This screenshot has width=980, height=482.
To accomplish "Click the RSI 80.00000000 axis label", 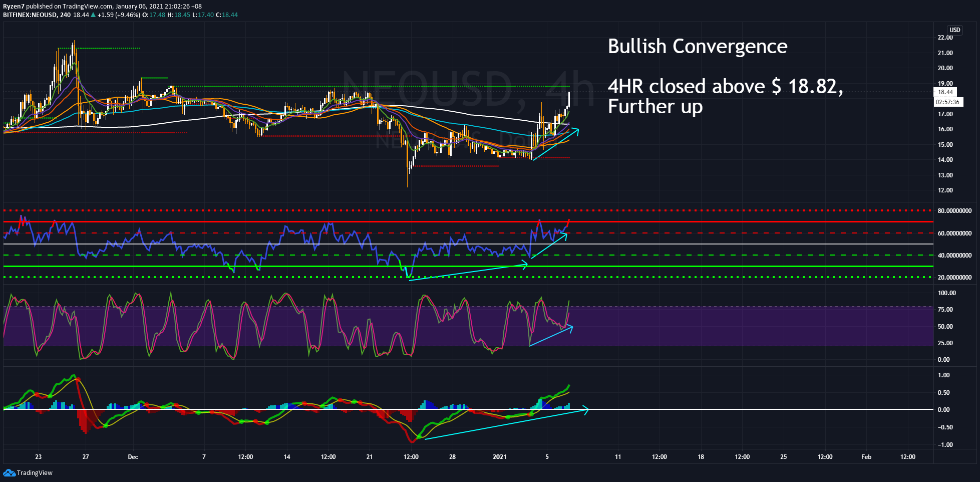I will 954,211.
